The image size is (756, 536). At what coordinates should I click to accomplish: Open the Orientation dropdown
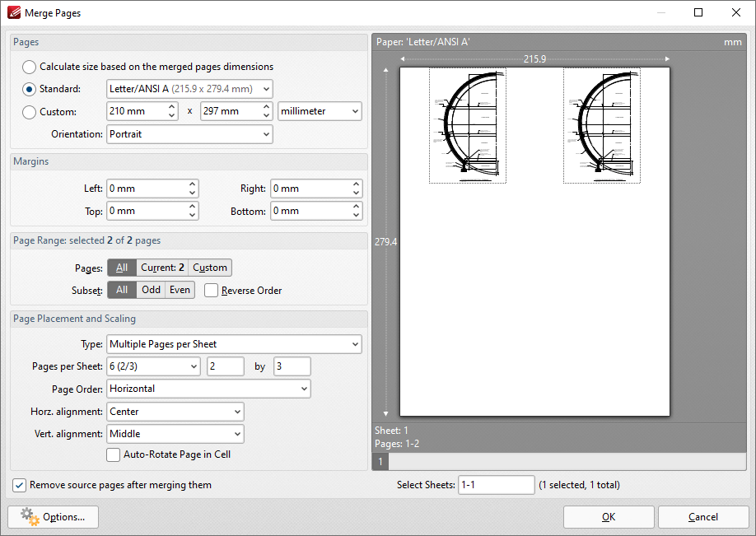[189, 134]
